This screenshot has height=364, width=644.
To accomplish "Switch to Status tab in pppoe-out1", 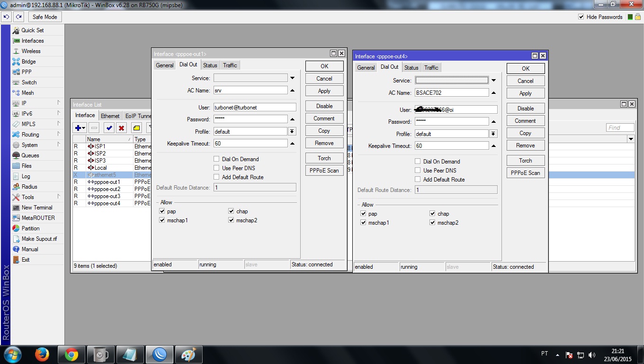I will click(x=210, y=65).
